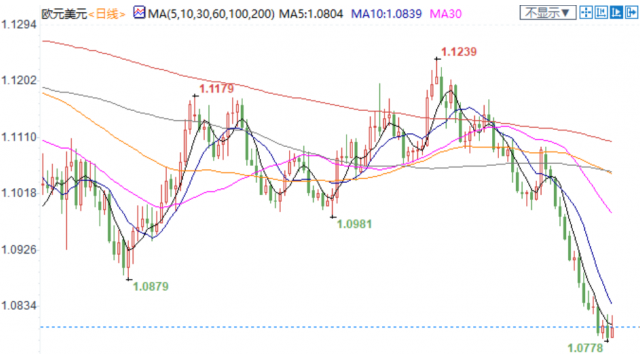Open the 不显示 dropdown
640x360 pixels.
click(548, 13)
